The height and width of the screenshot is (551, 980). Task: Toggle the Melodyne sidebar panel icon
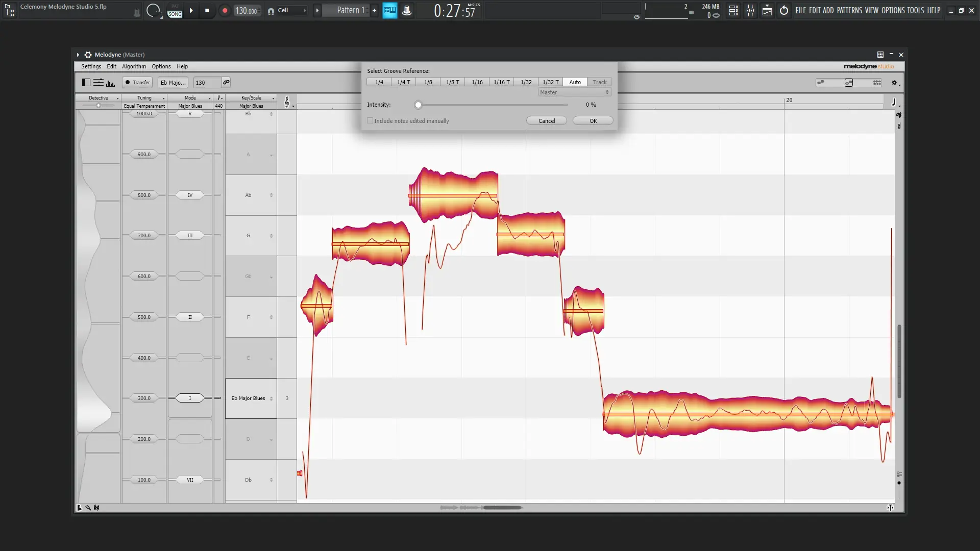pos(86,83)
